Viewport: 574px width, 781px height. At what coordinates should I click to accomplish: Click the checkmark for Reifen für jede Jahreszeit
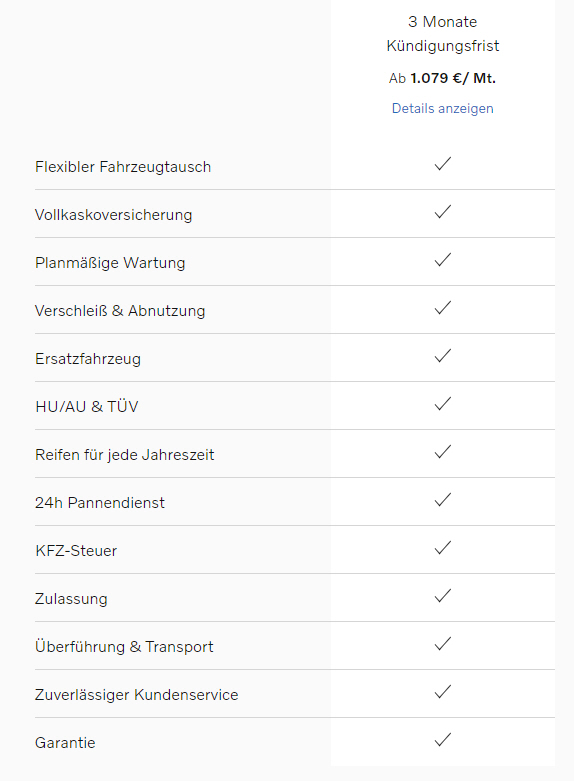pyautogui.click(x=442, y=452)
